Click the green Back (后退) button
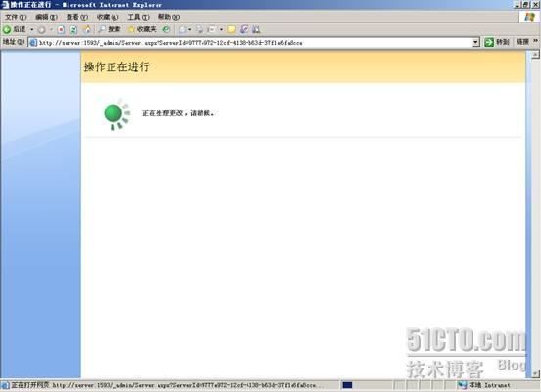541x392 pixels. click(x=15, y=29)
